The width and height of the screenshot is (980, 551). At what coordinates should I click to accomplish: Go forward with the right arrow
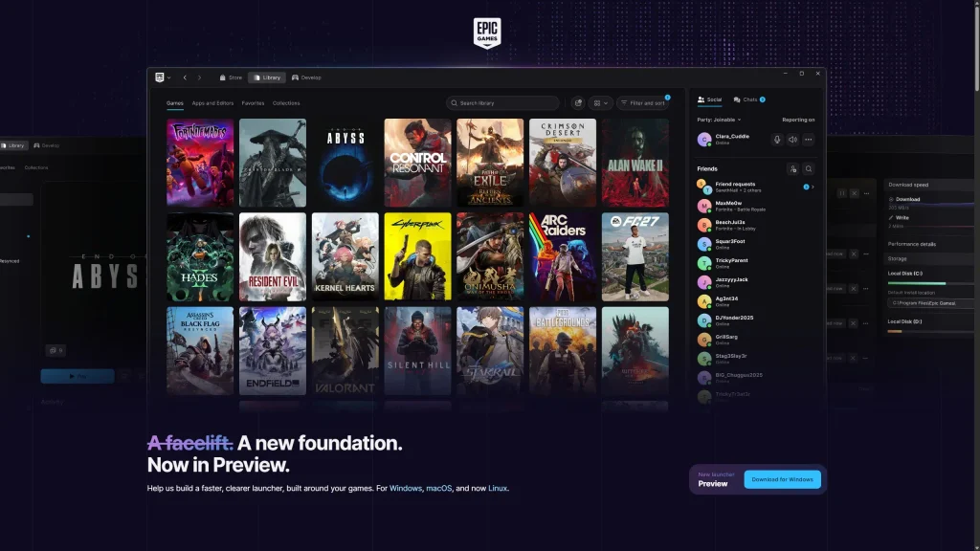[x=199, y=77]
